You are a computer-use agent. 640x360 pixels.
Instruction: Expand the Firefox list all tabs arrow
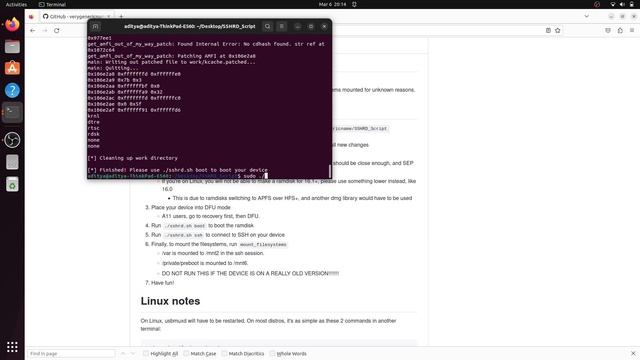point(587,16)
